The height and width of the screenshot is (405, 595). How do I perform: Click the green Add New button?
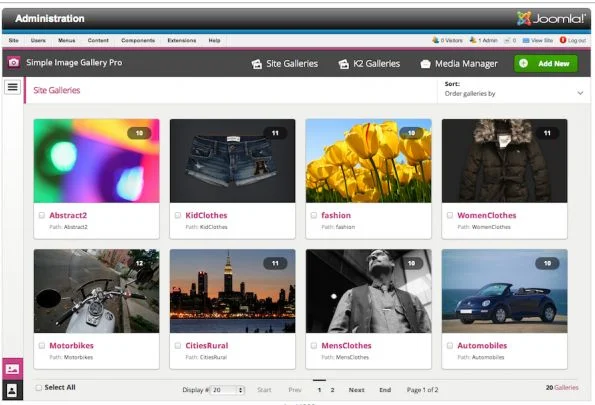546,63
